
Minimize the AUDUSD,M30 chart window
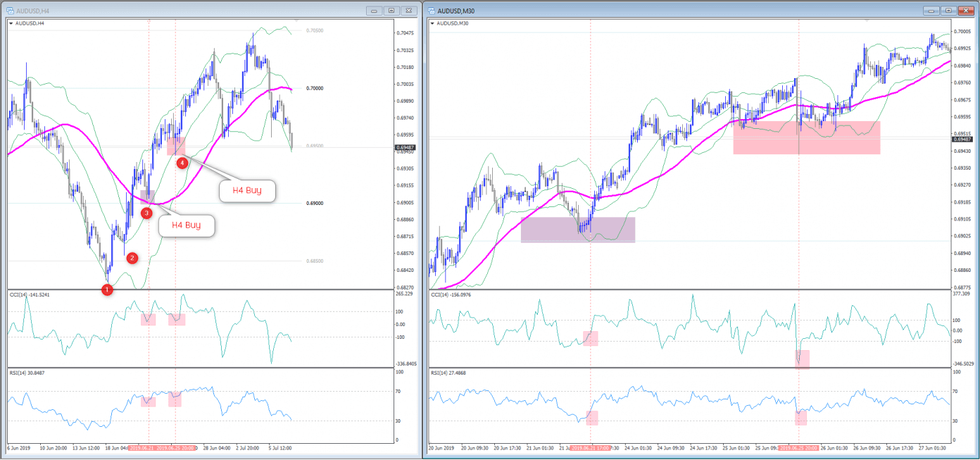[x=934, y=11]
